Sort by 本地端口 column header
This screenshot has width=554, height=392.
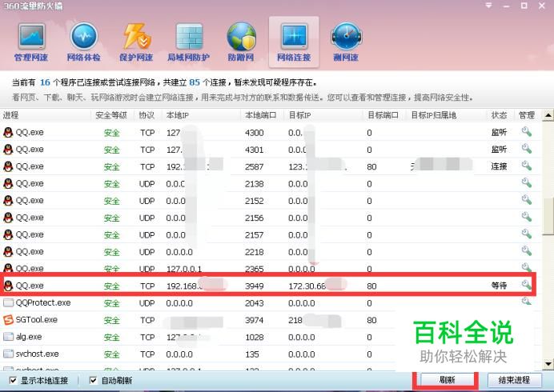262,115
